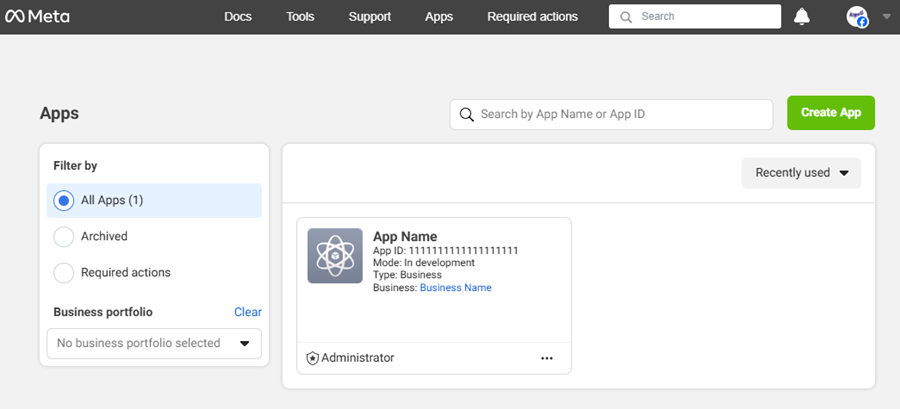The height and width of the screenshot is (409, 900).
Task: Open the Support menu
Action: coord(370,17)
